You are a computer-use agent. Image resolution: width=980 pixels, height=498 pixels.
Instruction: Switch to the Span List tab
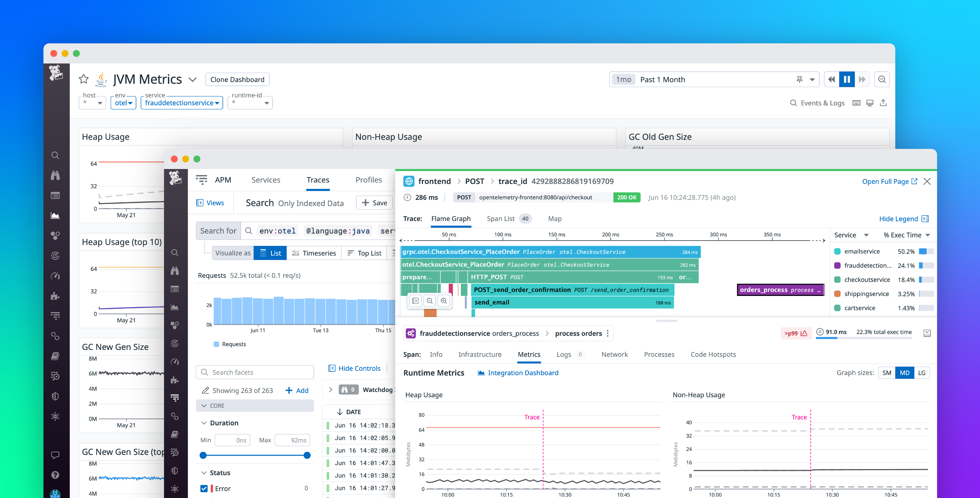pyautogui.click(x=501, y=219)
